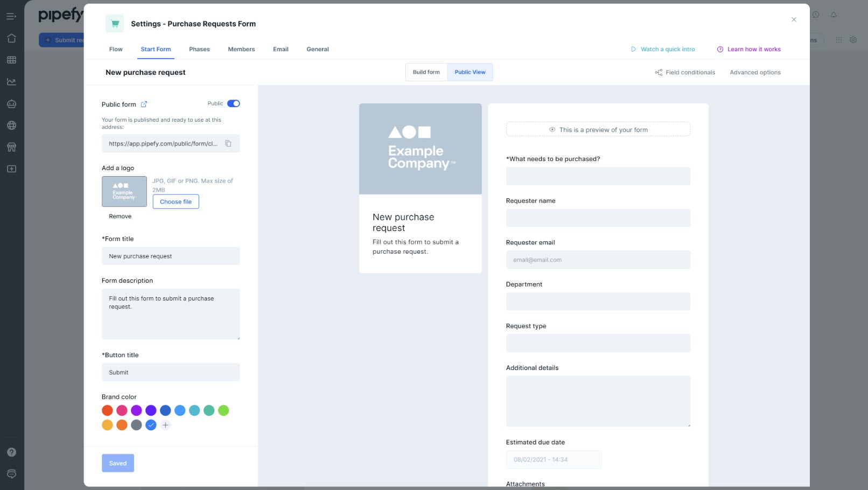This screenshot has height=490, width=868.
Task: Open the Department dropdown field
Action: click(598, 301)
